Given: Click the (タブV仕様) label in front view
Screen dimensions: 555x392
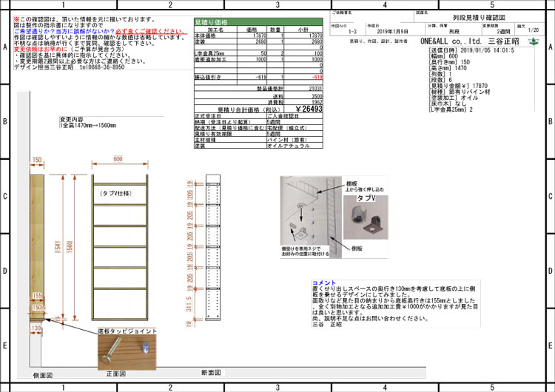Looking at the screenshot, I should point(115,193).
